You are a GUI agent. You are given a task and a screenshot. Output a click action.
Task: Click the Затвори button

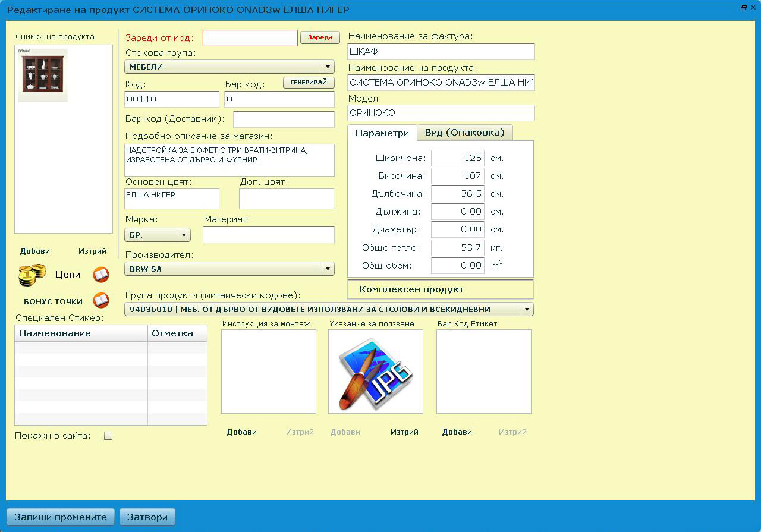[147, 517]
